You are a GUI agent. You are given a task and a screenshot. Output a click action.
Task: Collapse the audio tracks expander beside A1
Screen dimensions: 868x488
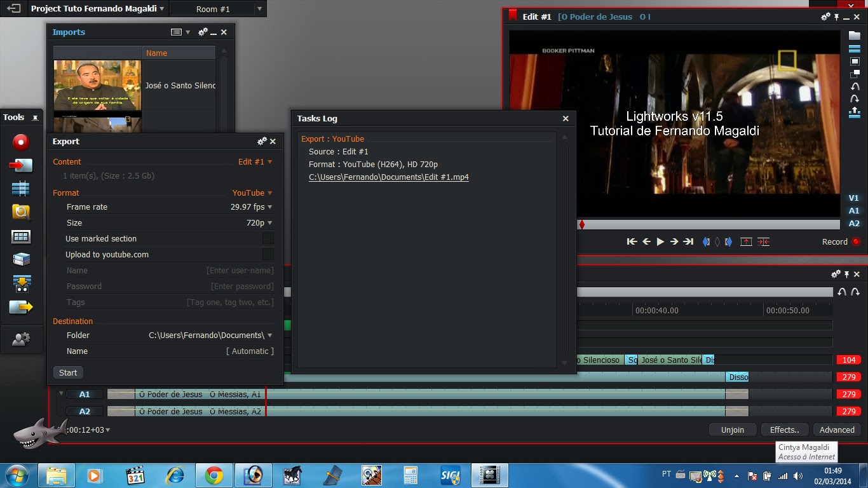tap(61, 393)
